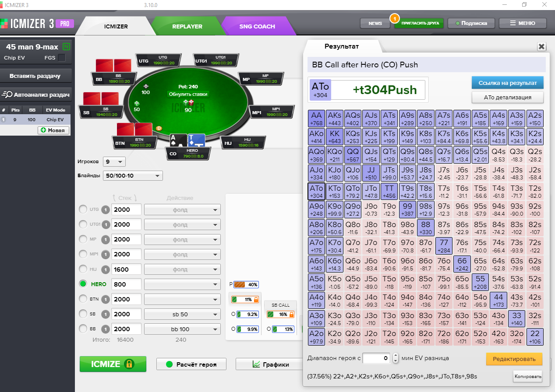Click the gray 1 badge in the BTN row
The image size is (555, 392).
tap(106, 299)
